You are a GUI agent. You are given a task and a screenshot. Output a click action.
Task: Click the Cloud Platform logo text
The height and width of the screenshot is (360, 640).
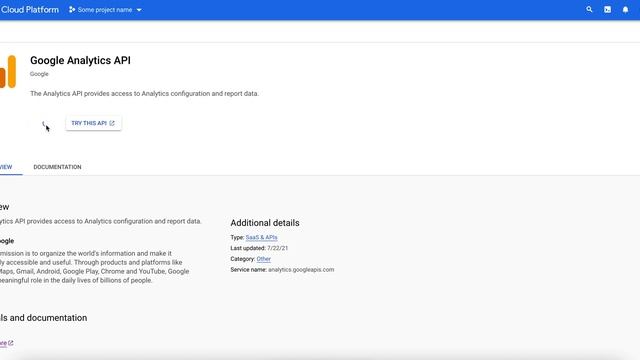[30, 9]
